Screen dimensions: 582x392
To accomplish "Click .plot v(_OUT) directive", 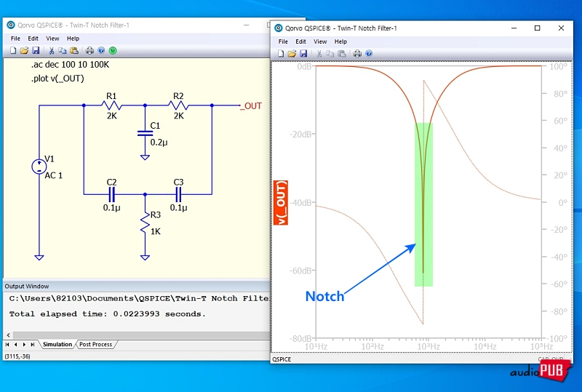I will point(57,79).
